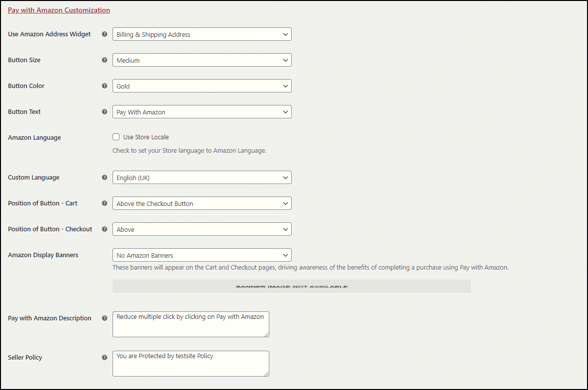The image size is (588, 390).
Task: Click the Use Amazon Address Widget label
Action: coord(49,34)
